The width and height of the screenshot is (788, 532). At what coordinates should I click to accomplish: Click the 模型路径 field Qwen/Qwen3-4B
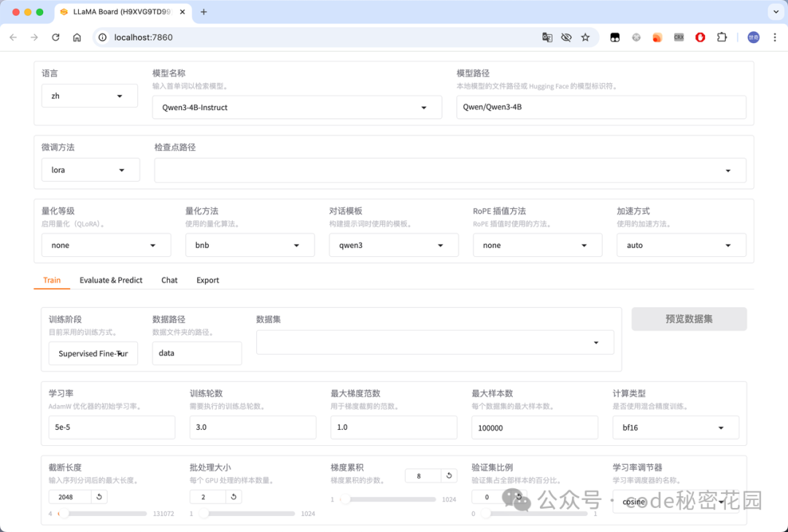[601, 107]
